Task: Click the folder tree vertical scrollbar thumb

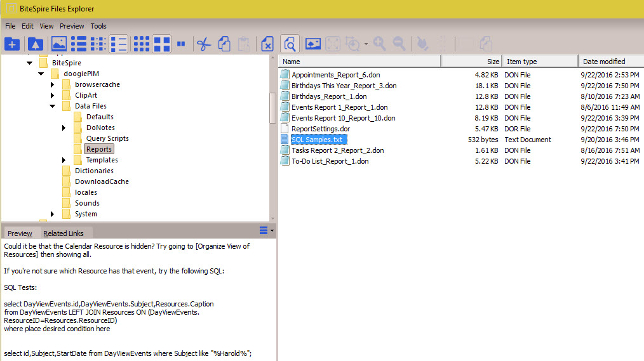Action: 272,108
